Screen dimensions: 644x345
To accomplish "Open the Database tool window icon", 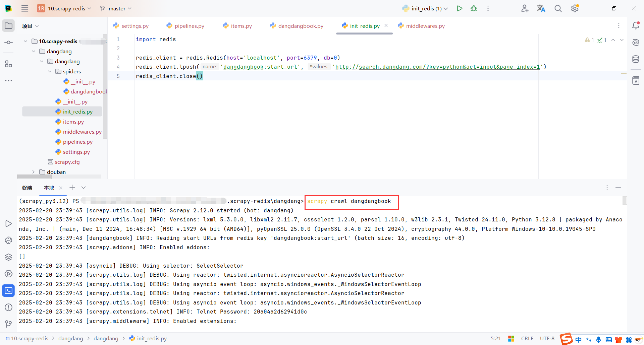I will (x=636, y=59).
